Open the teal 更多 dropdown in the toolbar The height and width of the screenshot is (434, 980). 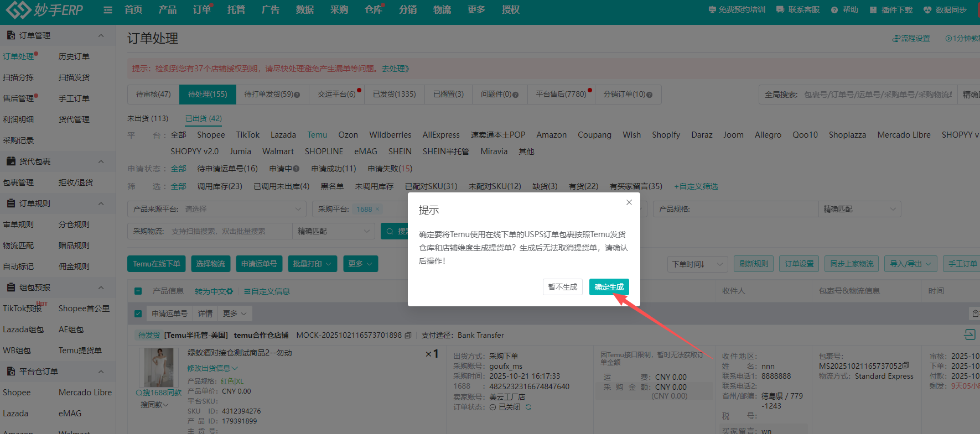click(360, 264)
